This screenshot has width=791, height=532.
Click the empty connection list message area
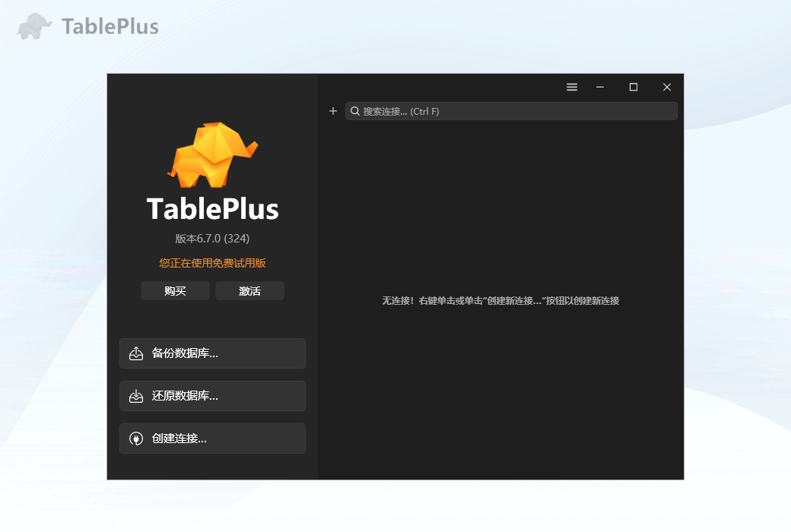(501, 300)
